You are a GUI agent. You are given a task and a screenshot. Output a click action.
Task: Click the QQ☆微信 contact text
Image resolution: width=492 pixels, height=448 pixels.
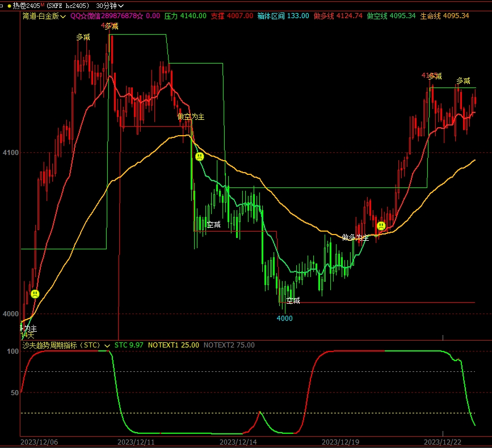[x=115, y=16]
